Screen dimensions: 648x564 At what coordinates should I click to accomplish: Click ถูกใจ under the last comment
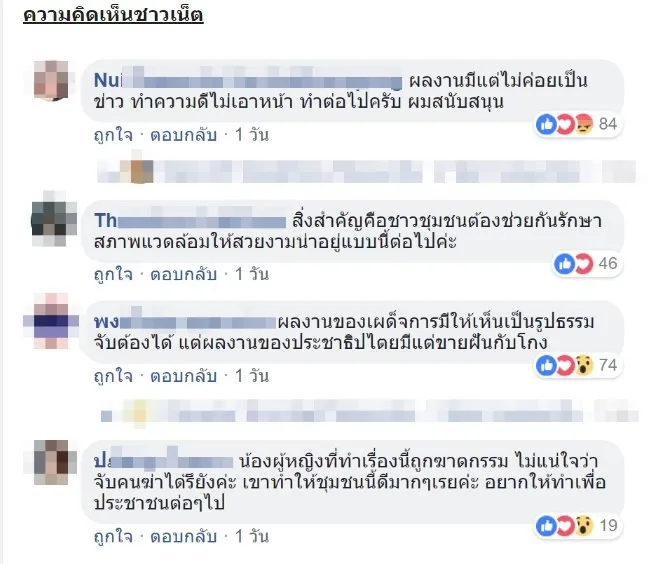(113, 537)
